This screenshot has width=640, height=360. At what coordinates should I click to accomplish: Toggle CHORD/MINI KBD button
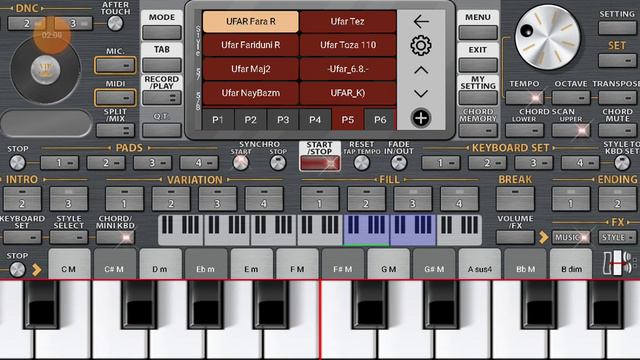pos(115,237)
